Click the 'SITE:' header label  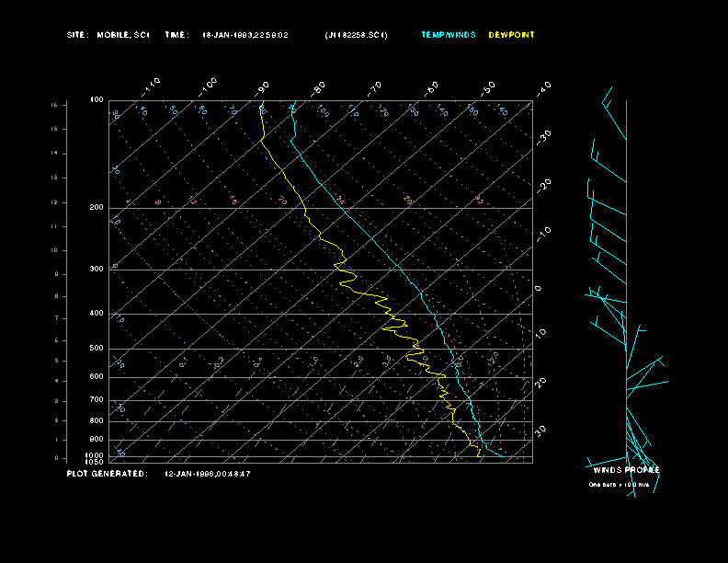click(x=77, y=35)
